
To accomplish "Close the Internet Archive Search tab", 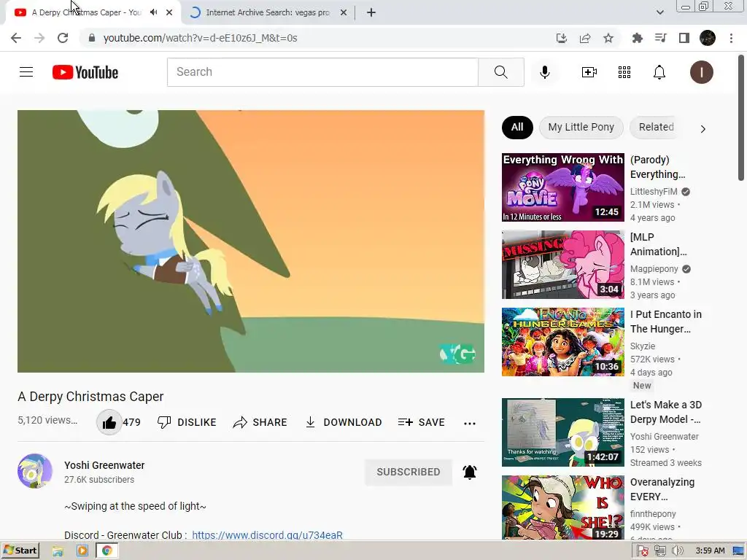I will pyautogui.click(x=343, y=13).
